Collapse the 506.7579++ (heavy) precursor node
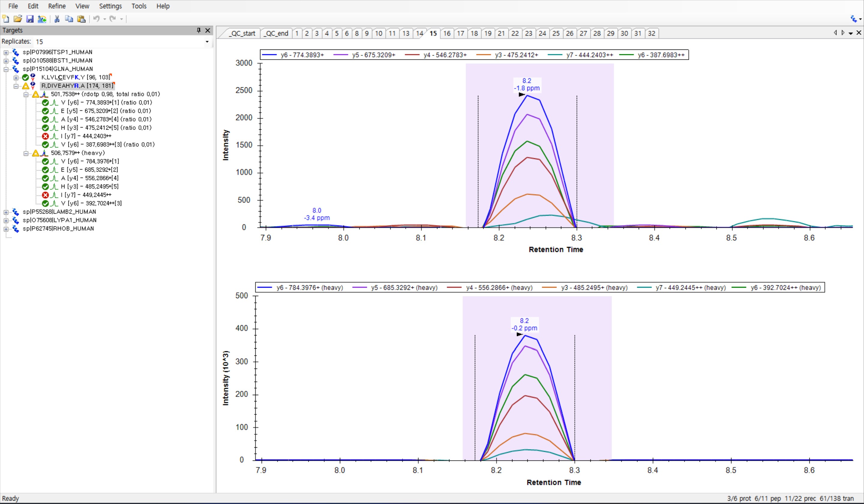 (26, 153)
